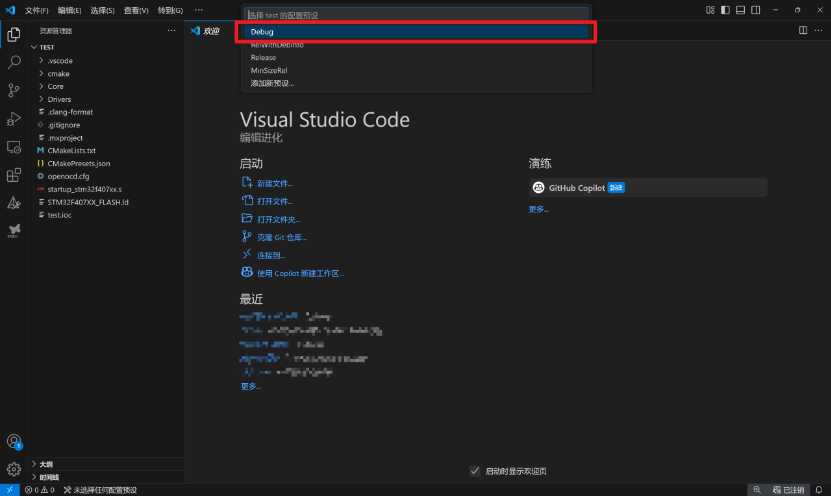The width and height of the screenshot is (831, 496).
Task: Collapse the TEST root folder
Action: (x=106, y=47)
